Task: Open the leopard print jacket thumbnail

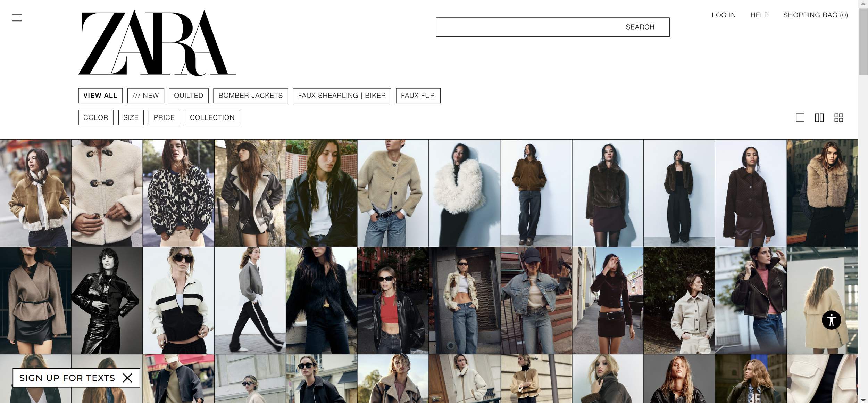Action: point(178,193)
